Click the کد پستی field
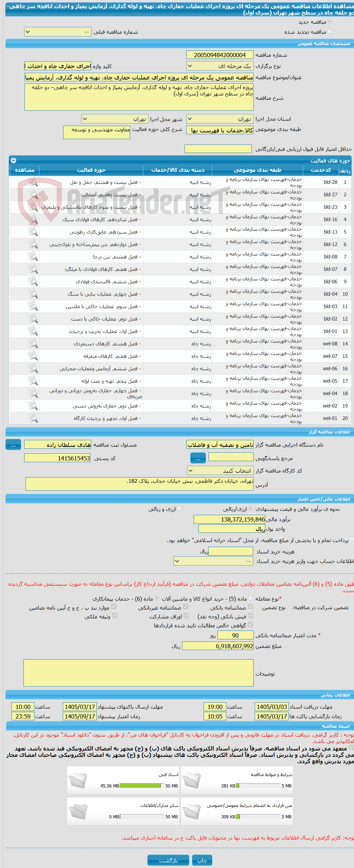This screenshot has height=868, width=354. (x=57, y=458)
